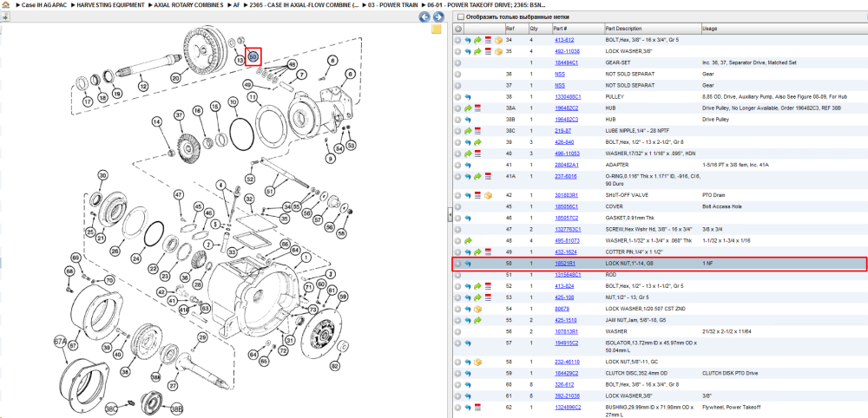Toggle 'Отобразить только выбранные метки' checkbox
Viewport: 868px width, 418px height.
[461, 17]
